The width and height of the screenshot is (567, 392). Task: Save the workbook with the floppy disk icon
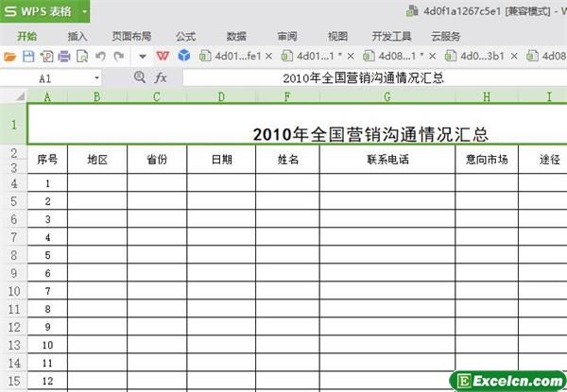pyautogui.click(x=28, y=57)
